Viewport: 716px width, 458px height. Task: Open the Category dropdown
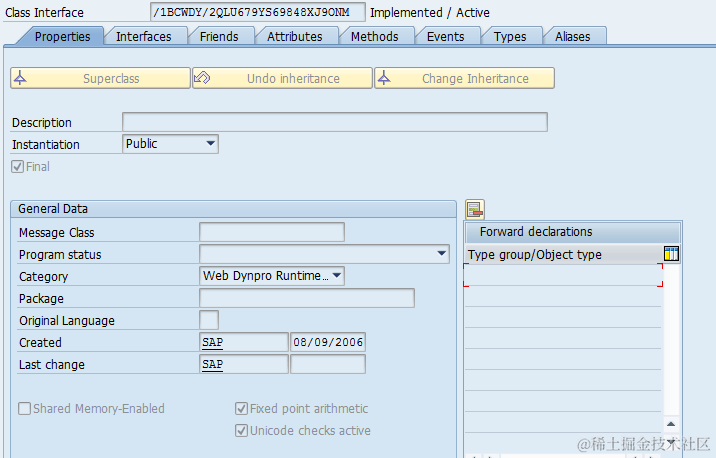(x=272, y=276)
